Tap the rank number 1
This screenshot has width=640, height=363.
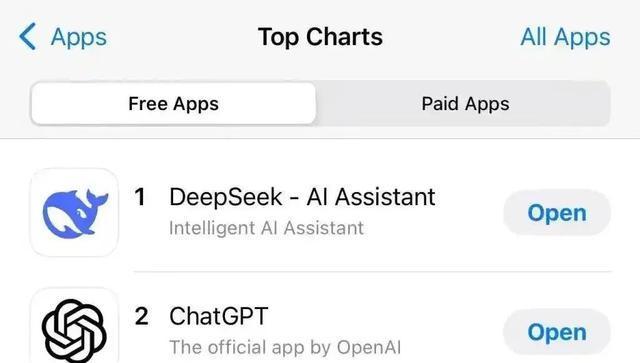coord(140,197)
